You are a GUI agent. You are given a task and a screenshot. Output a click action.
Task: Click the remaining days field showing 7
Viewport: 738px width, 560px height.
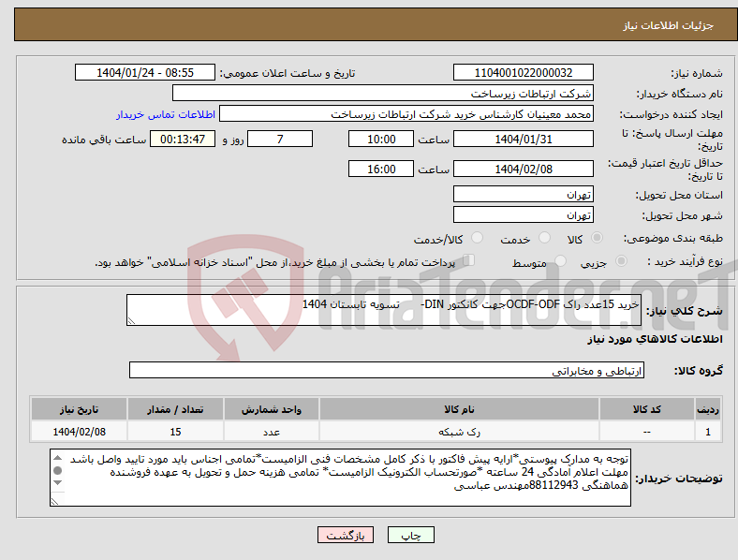tap(280, 139)
